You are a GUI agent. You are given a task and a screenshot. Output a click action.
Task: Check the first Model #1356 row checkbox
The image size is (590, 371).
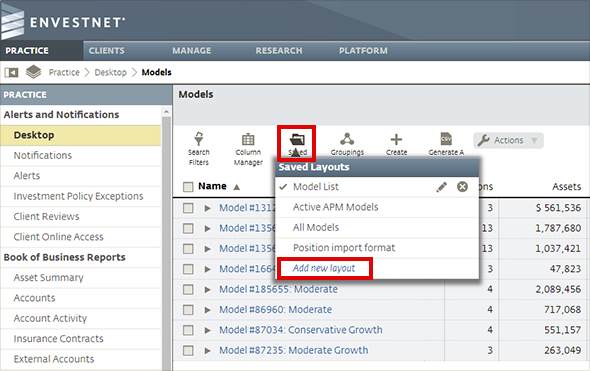(x=188, y=228)
